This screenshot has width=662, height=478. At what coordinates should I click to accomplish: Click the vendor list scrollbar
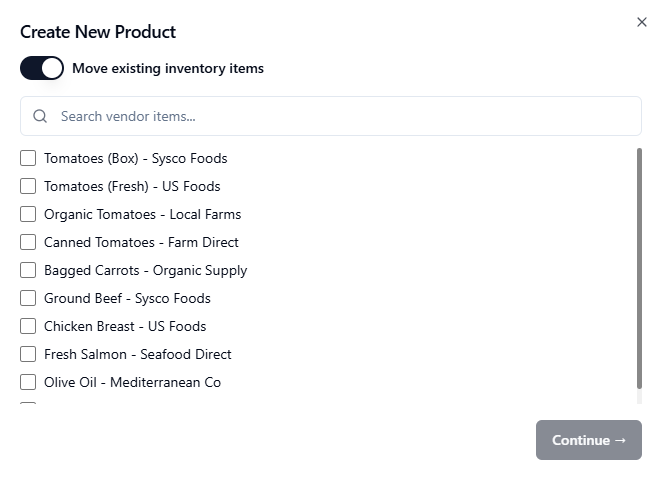point(639,268)
